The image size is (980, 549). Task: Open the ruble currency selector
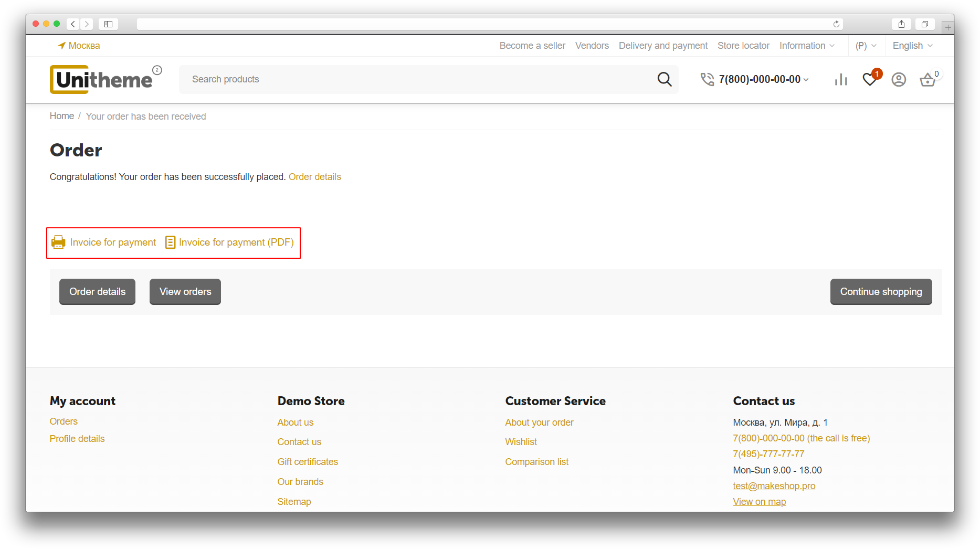(866, 46)
